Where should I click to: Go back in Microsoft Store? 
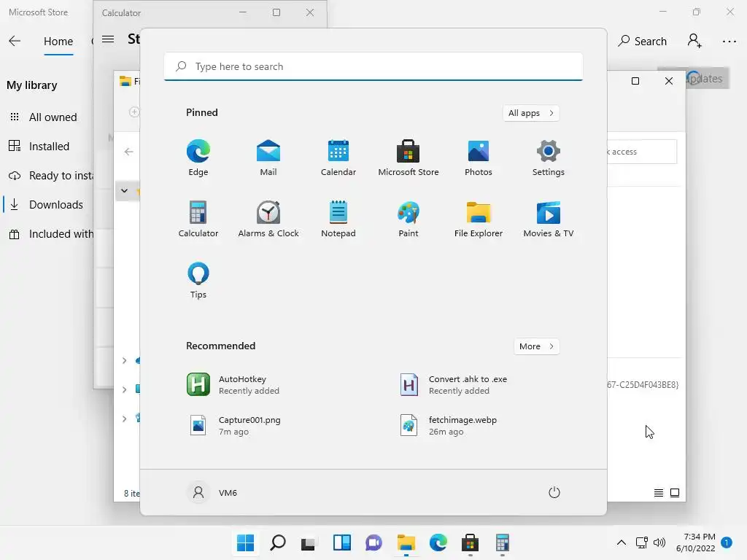click(x=15, y=42)
